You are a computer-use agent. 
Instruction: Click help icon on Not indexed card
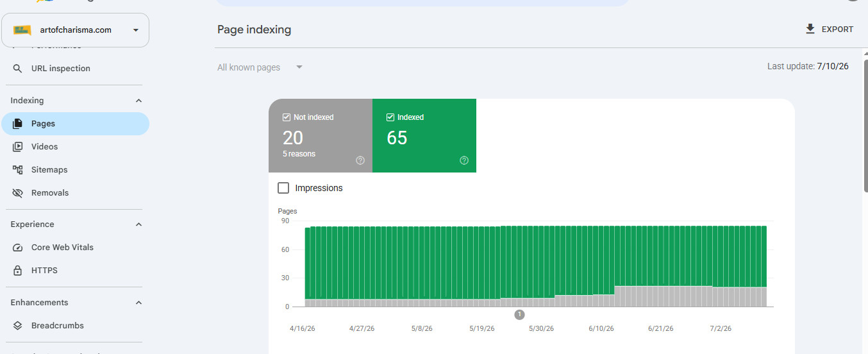[360, 160]
